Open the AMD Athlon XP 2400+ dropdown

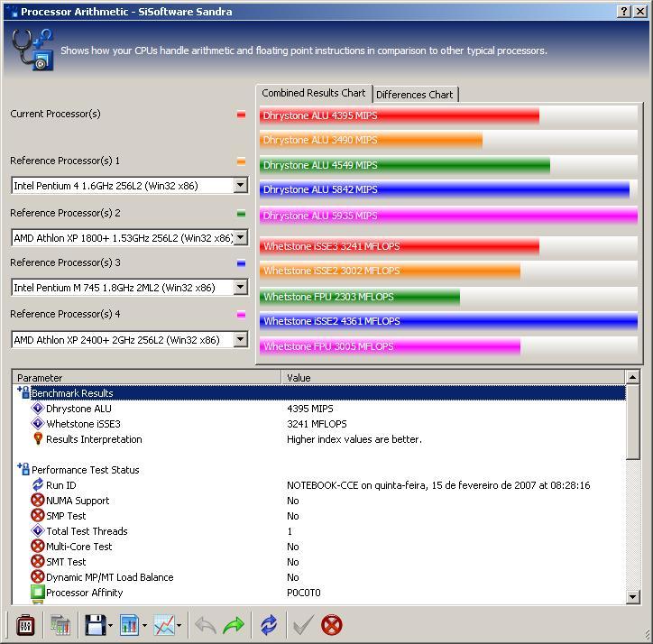tap(241, 339)
